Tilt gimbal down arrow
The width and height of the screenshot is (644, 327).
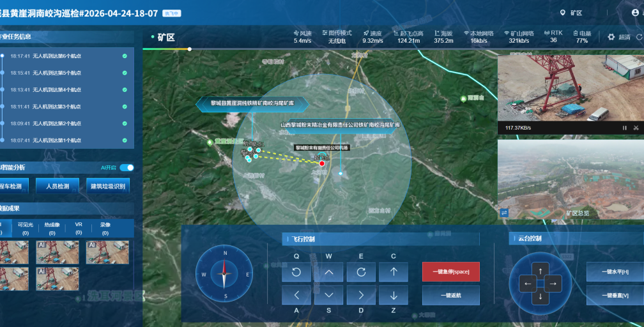(540, 296)
